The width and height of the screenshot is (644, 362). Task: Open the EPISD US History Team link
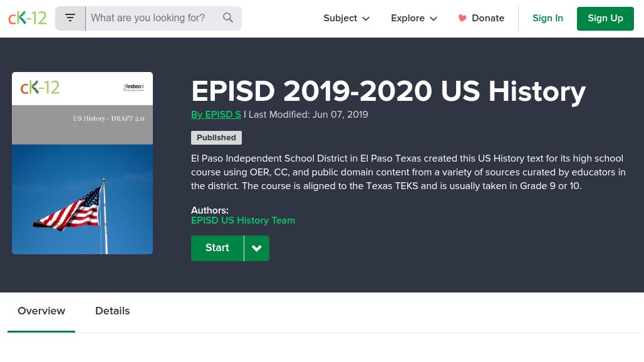coord(243,220)
